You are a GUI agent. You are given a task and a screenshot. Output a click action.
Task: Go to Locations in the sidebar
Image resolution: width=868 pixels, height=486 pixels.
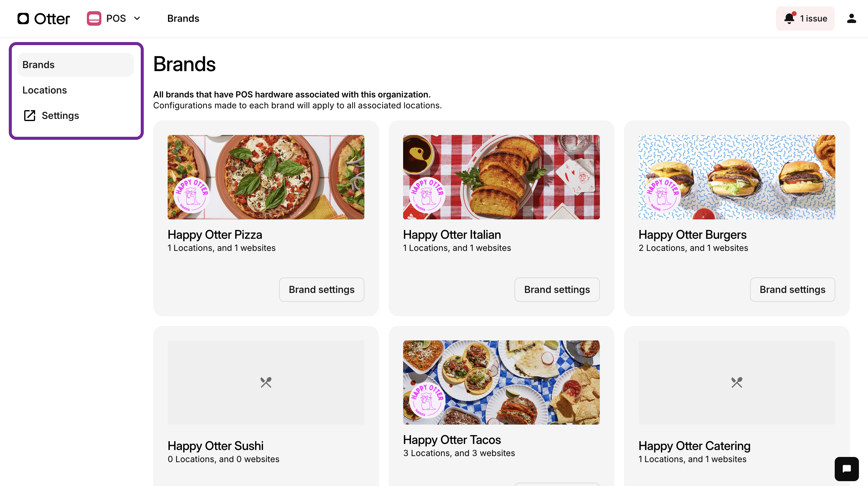click(x=75, y=90)
